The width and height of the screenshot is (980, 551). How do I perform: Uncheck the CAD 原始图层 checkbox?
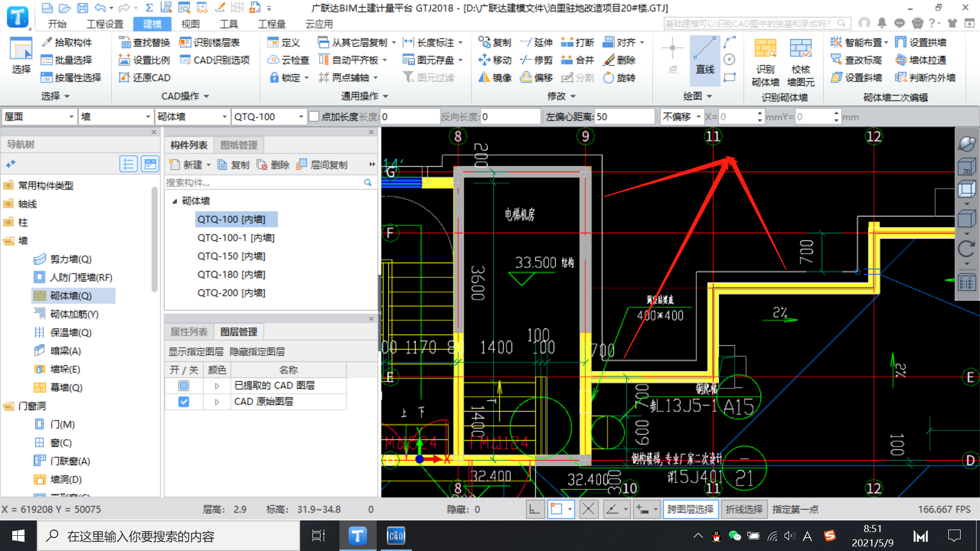[x=184, y=402]
